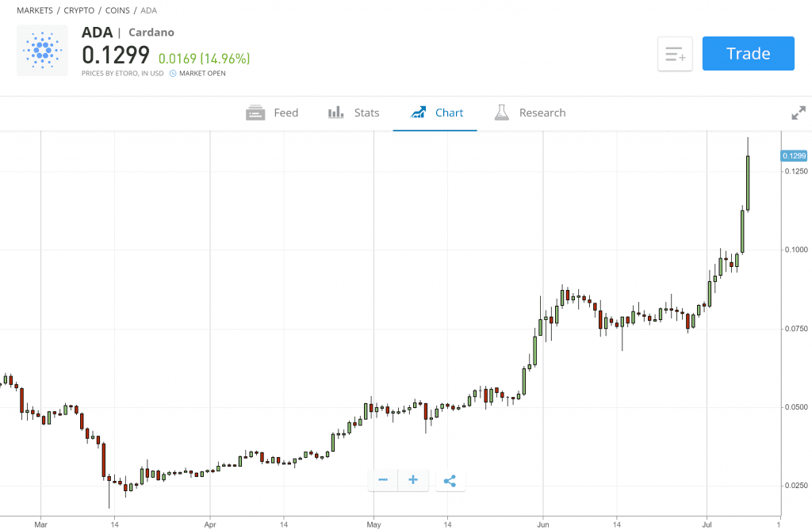Click the market open clock icon

tap(172, 74)
